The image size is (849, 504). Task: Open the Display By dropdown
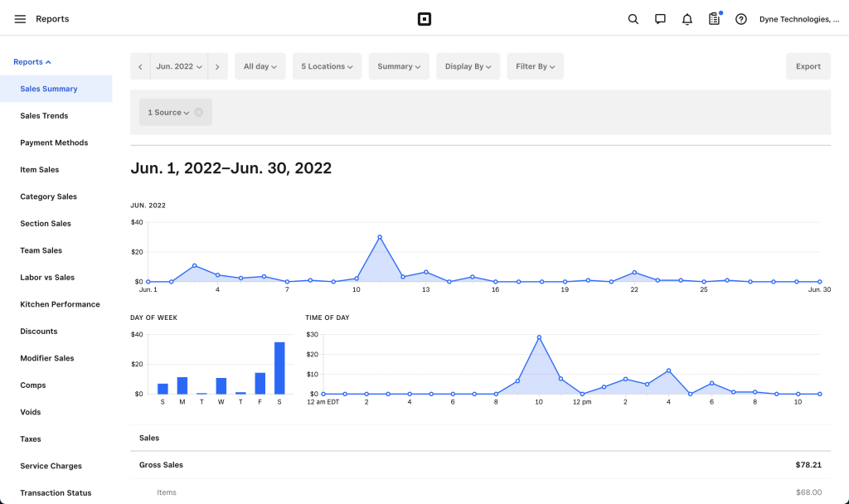click(468, 66)
